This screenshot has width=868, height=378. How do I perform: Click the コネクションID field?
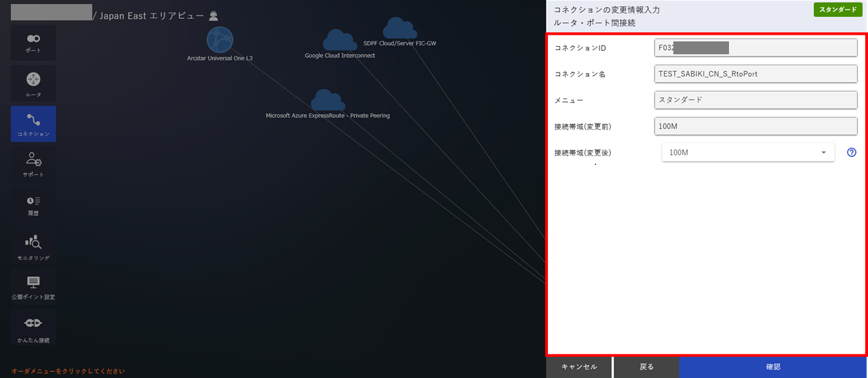click(755, 48)
